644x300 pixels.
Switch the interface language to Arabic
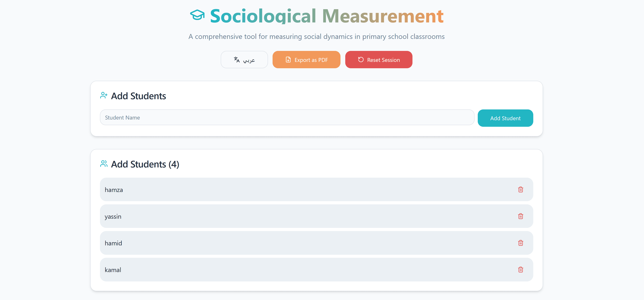[x=244, y=59]
